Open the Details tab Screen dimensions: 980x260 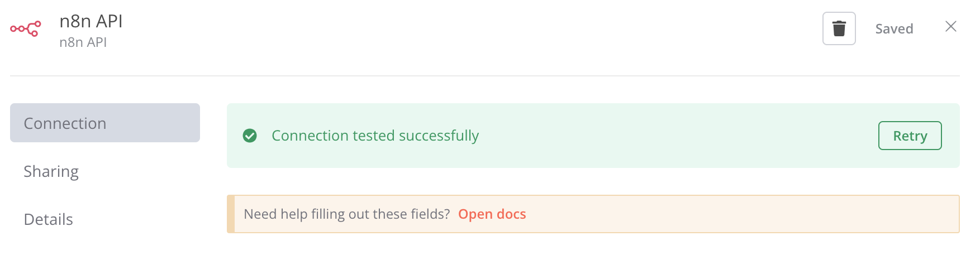[x=49, y=219]
